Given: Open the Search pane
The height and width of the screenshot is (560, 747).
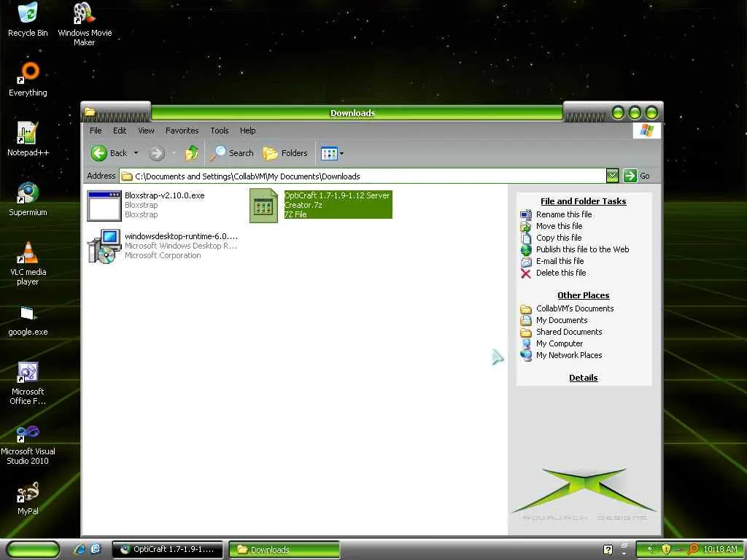Looking at the screenshot, I should click(x=232, y=153).
